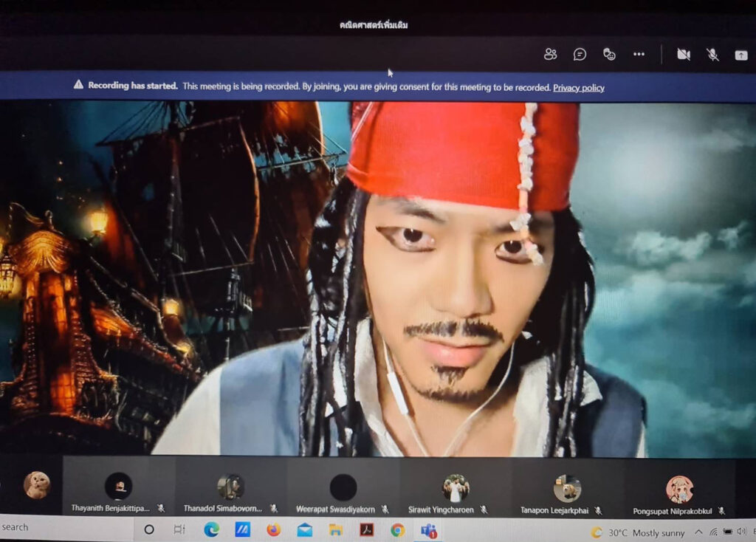Click Sirawit Yingcharoen participant avatar
The width and height of the screenshot is (756, 542).
[x=455, y=488]
